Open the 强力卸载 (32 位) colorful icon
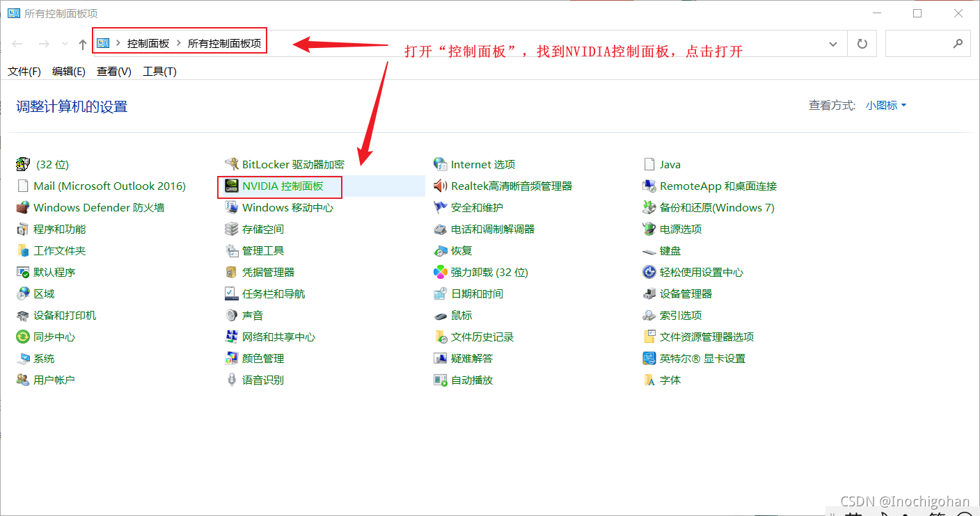Screen dimensions: 980x516 (440, 273)
